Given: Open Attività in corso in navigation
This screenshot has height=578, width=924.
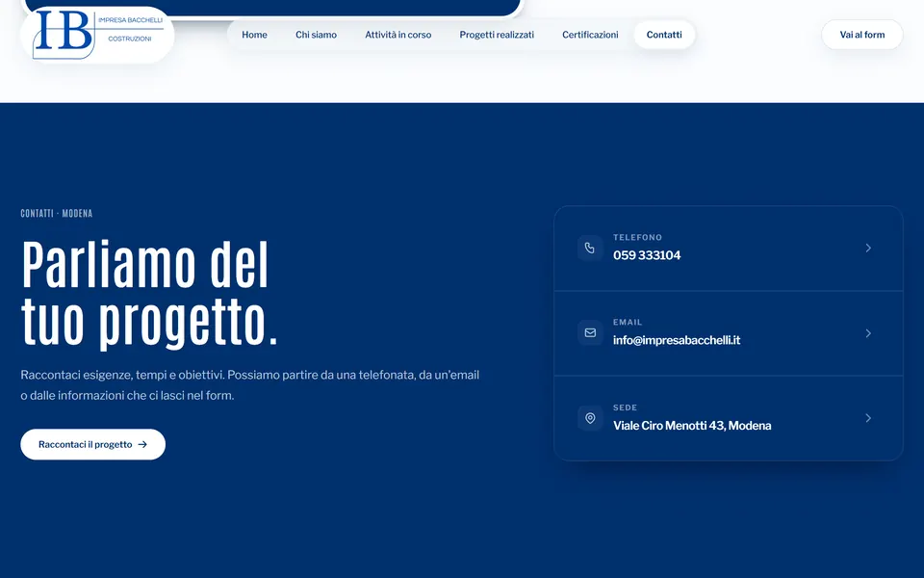Looking at the screenshot, I should pyautogui.click(x=398, y=35).
